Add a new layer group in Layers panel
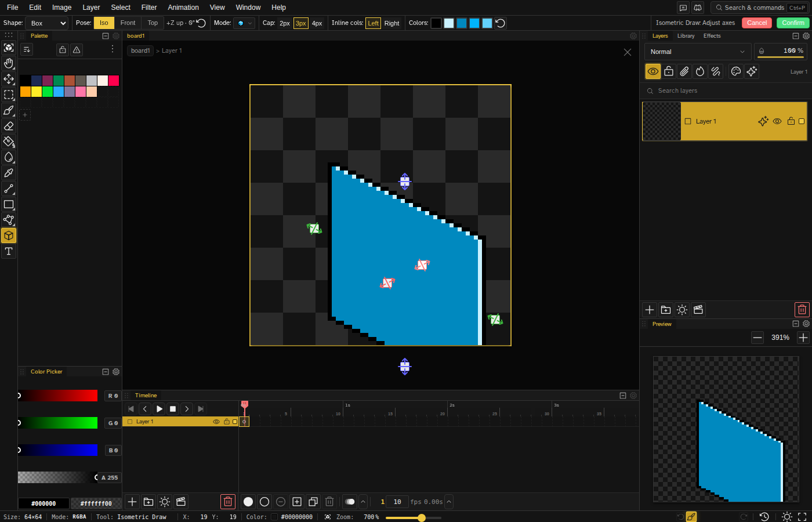 (x=666, y=310)
